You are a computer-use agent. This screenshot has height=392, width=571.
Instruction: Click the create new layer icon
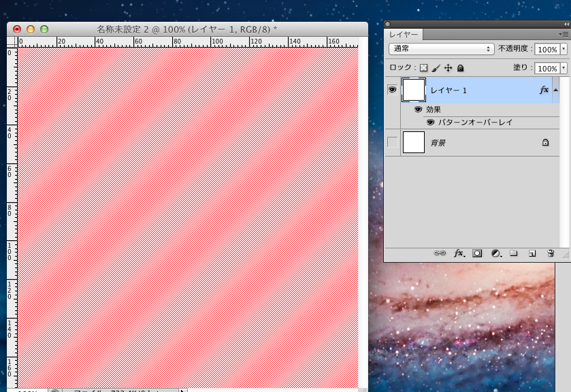click(532, 253)
